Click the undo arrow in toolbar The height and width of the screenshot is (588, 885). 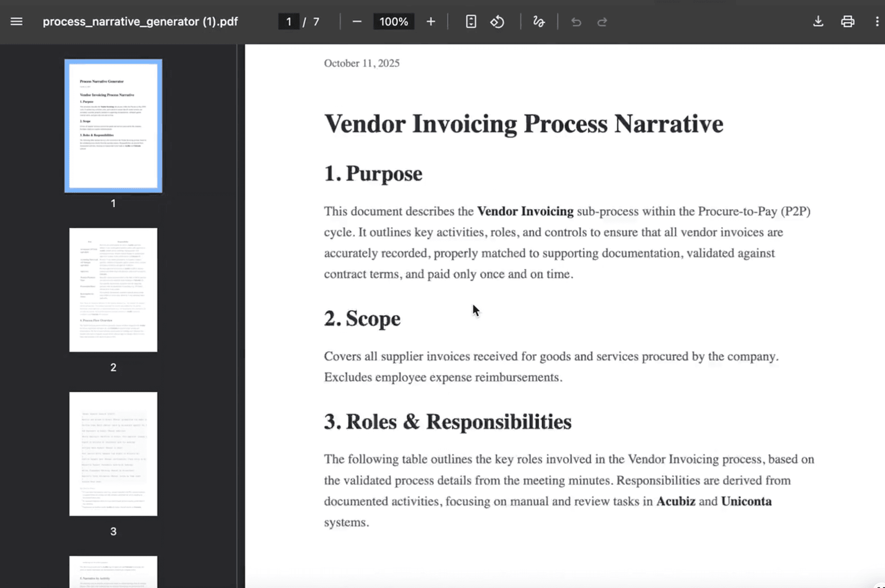click(576, 22)
